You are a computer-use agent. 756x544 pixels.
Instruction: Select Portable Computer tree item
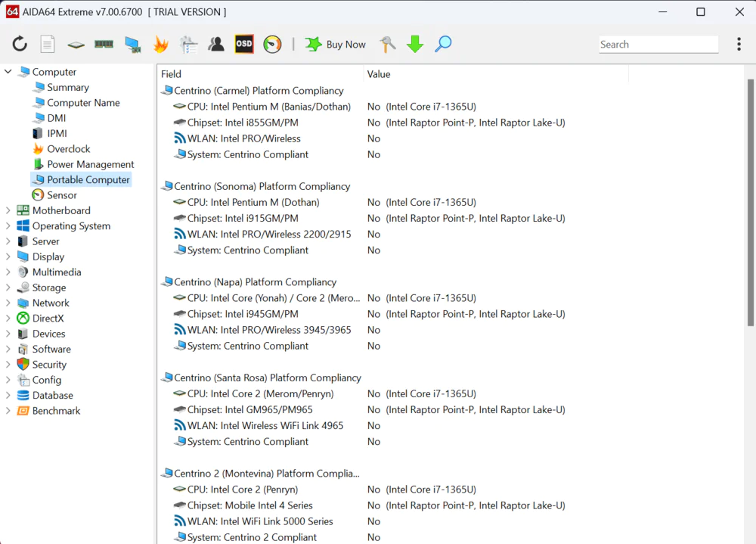pyautogui.click(x=81, y=179)
